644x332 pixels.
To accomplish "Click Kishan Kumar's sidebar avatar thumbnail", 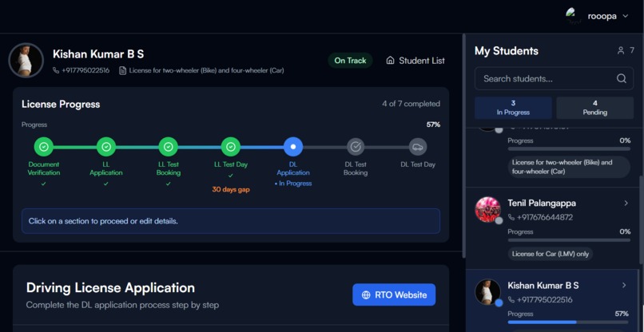I will tap(487, 292).
